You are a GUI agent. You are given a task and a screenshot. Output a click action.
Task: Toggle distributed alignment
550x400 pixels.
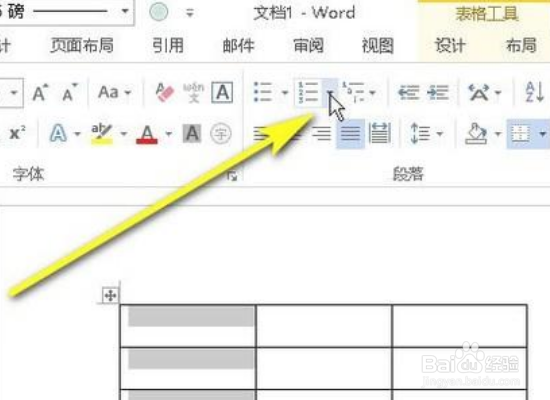pyautogui.click(x=380, y=134)
